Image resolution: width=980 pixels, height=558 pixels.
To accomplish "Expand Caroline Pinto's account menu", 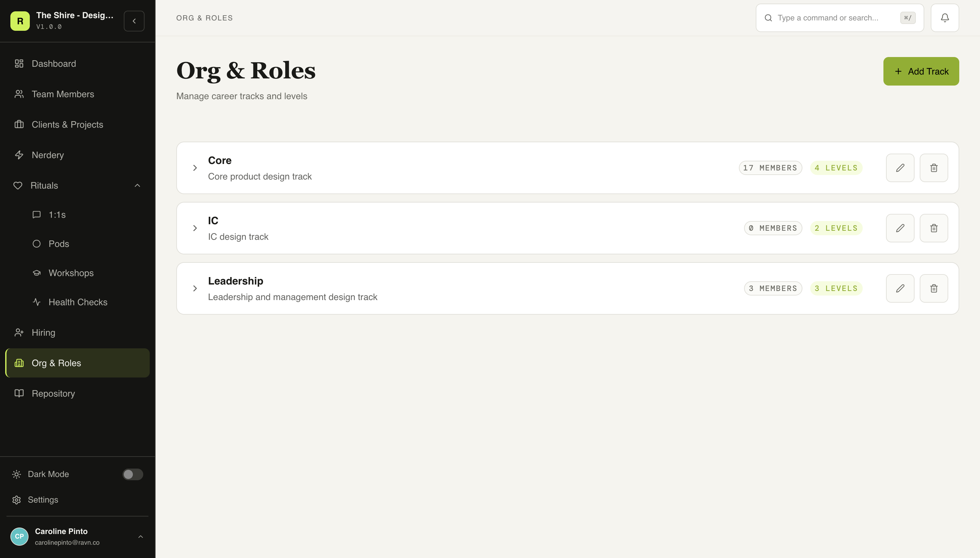I will click(140, 536).
